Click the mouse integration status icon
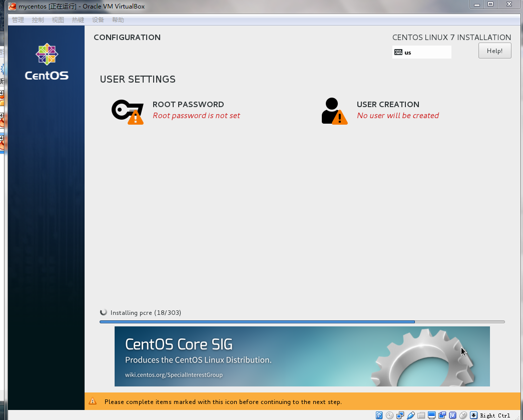The height and width of the screenshot is (420, 523). click(x=463, y=415)
